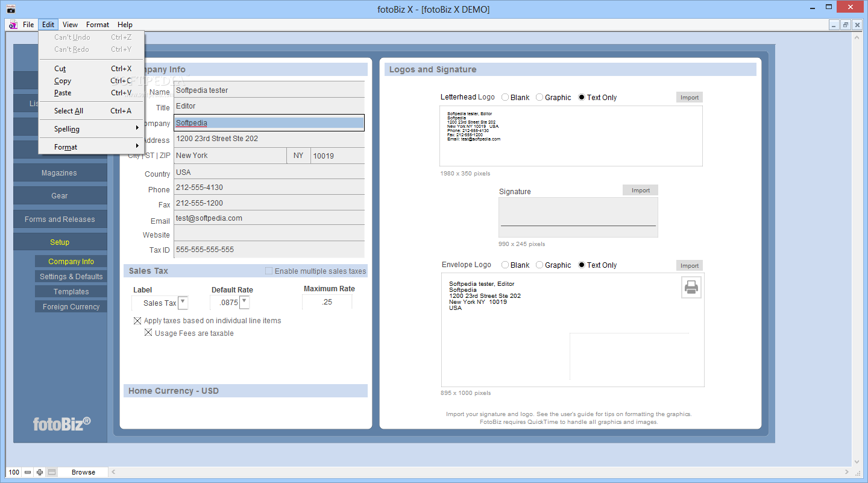Screen dimensions: 868x483
Task: Toggle the status toolbar icon near Browse
Action: pyautogui.click(x=52, y=472)
